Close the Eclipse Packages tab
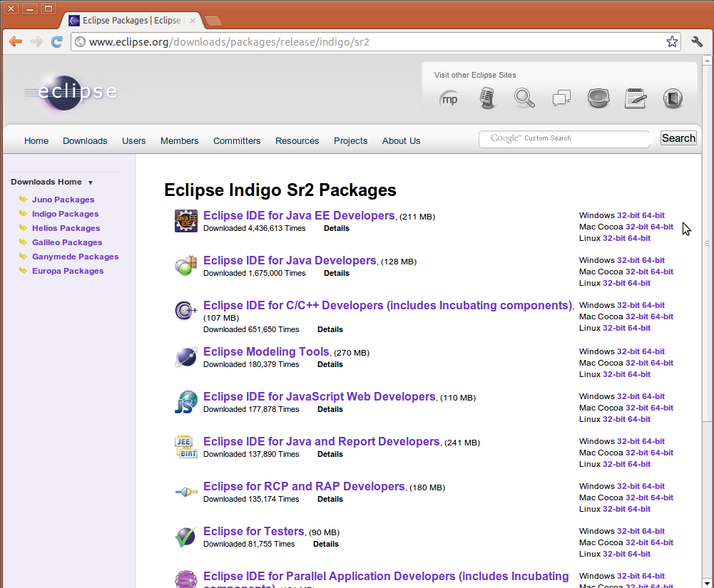Viewport: 714px width, 588px height. pyautogui.click(x=192, y=21)
